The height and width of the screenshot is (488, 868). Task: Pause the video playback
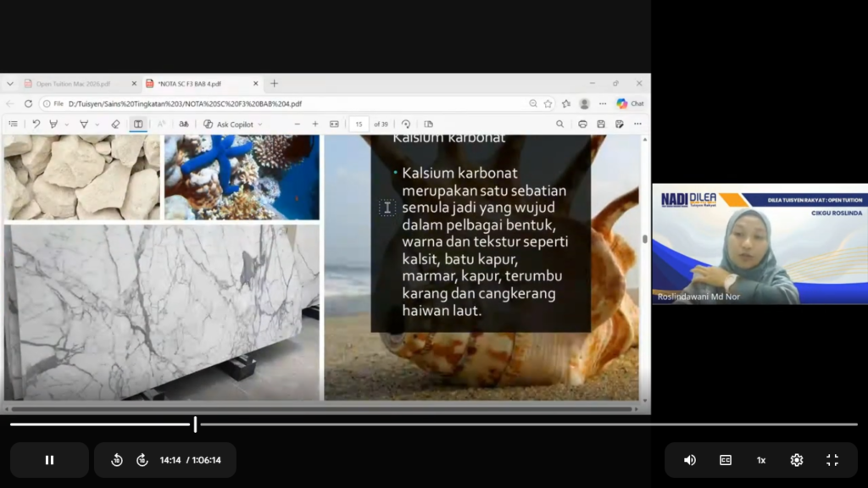click(49, 460)
